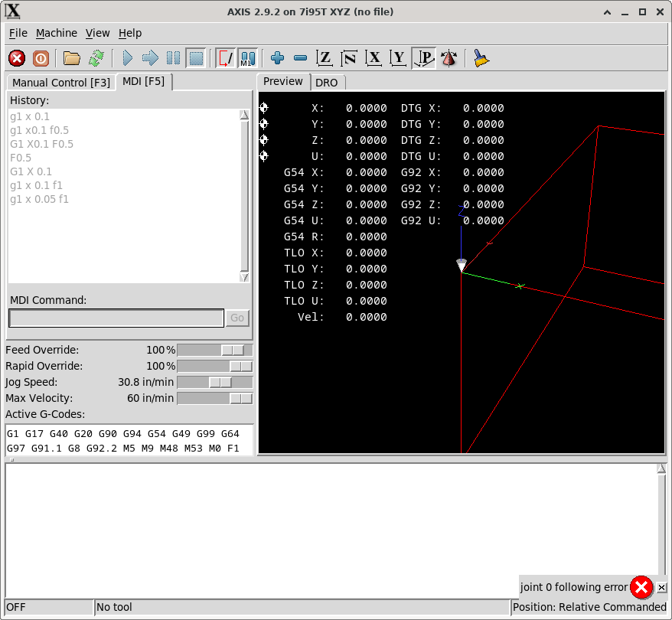Open the Help menu
This screenshot has width=672, height=620.
pyautogui.click(x=130, y=33)
